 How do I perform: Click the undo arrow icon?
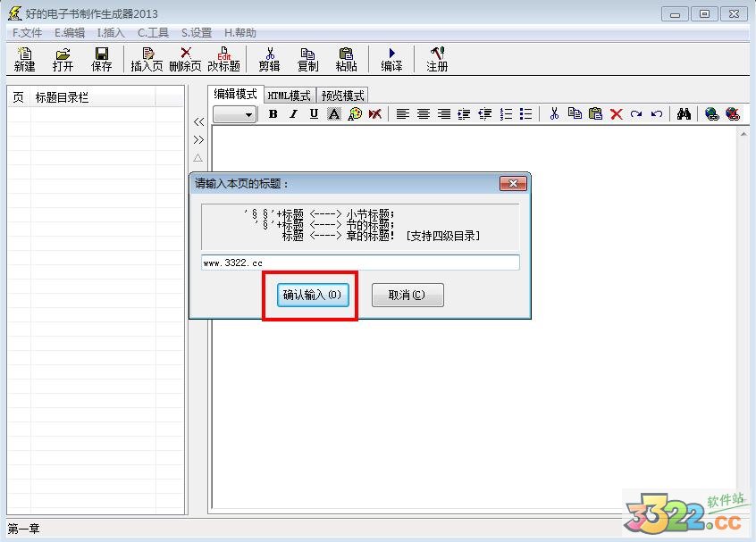coord(657,114)
